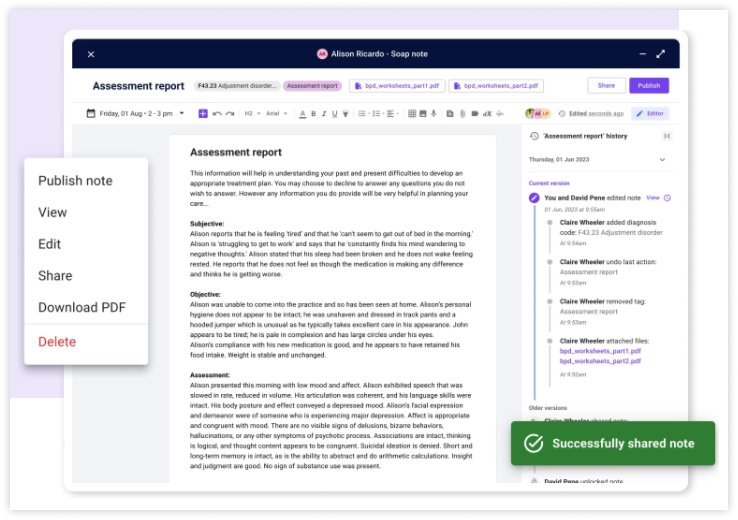Viewport: 738px width, 520px height.
Task: Start microphone dictation
Action: [433, 113]
